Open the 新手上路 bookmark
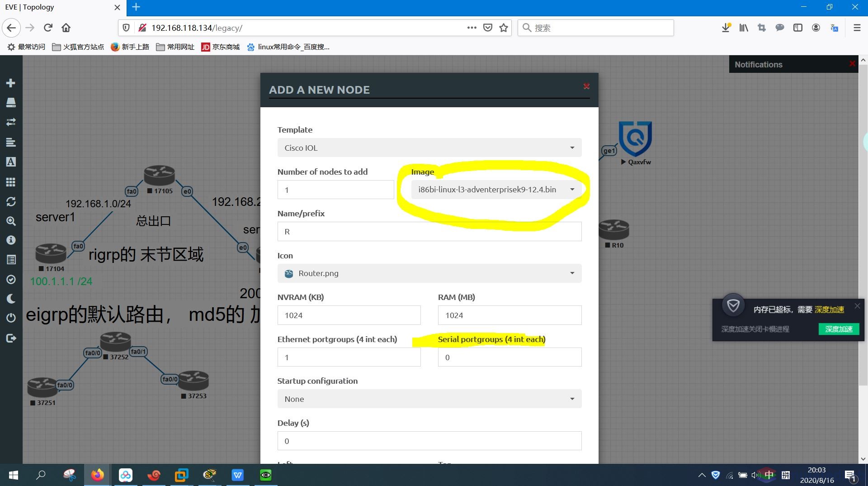 [x=130, y=47]
